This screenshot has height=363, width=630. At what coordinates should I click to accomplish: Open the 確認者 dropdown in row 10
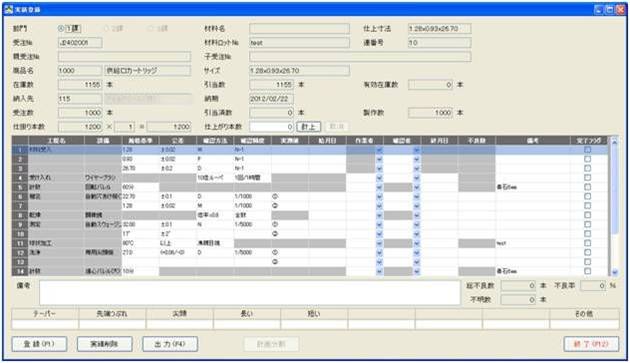point(417,234)
